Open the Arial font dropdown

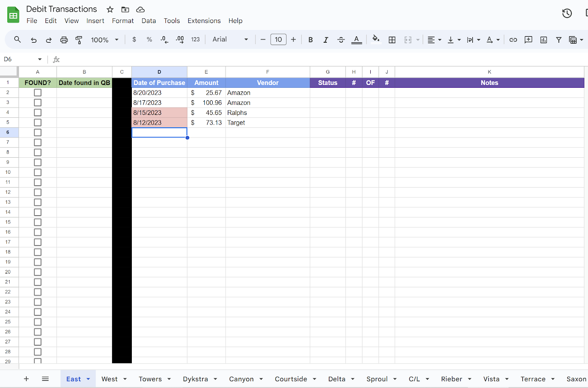tap(230, 40)
